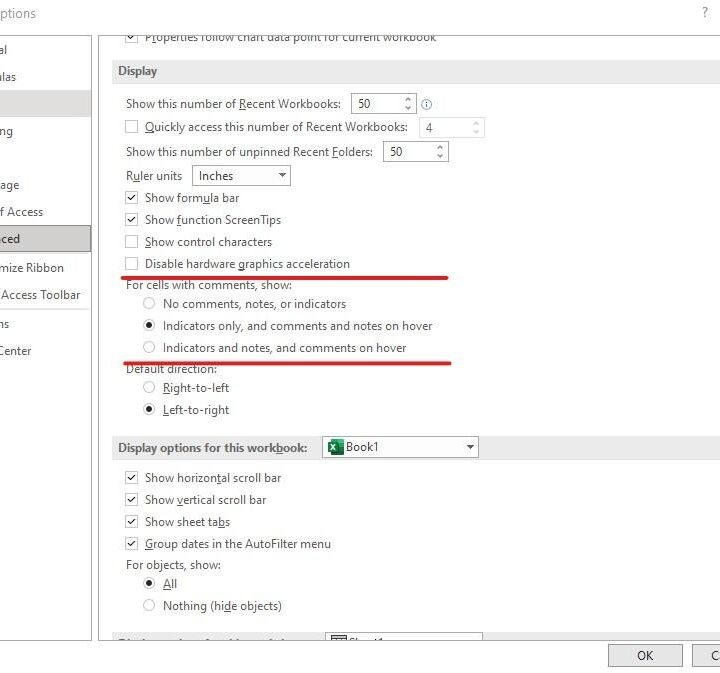This screenshot has height=673, width=720.
Task: Select the Formulas category
Action: coord(45,77)
